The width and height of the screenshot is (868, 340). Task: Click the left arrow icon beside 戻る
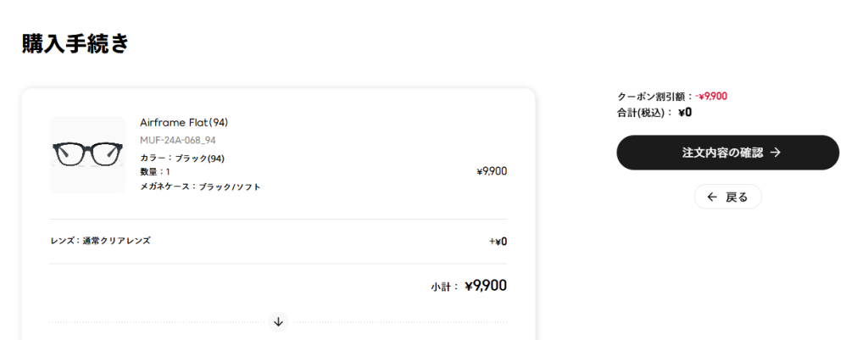[x=712, y=198]
